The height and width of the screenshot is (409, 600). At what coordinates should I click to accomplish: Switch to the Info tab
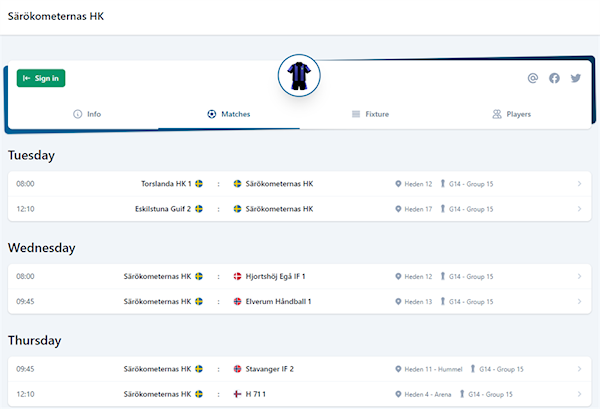click(x=87, y=114)
